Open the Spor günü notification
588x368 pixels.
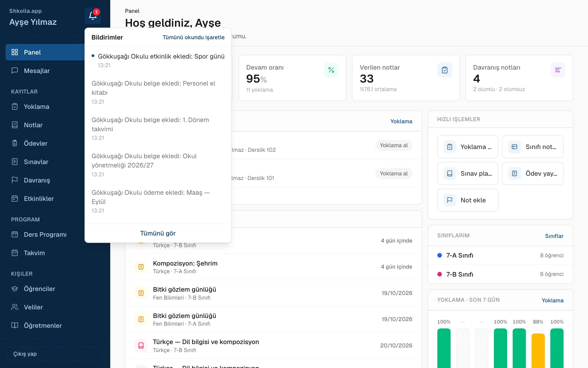158,60
